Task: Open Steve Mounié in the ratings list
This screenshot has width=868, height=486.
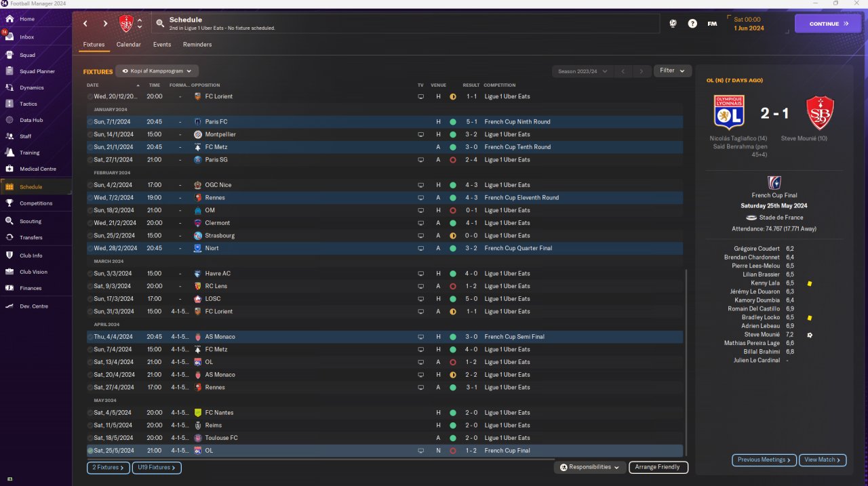Action: coord(762,335)
